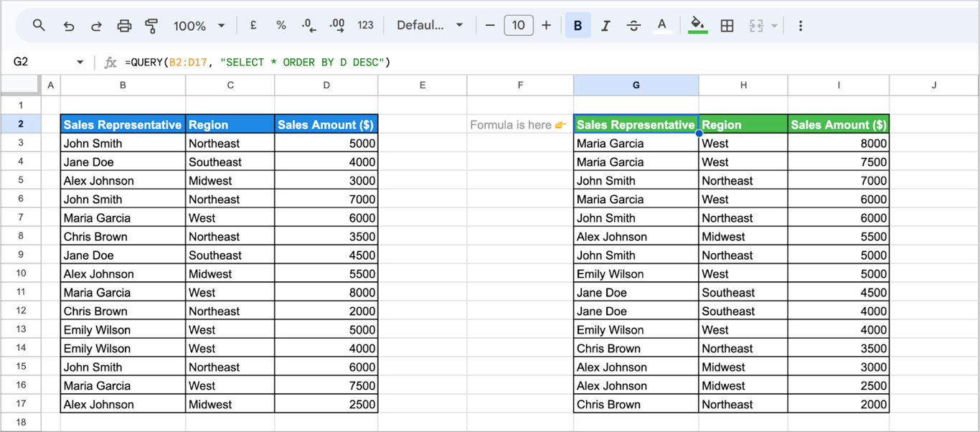Click blue Sales Representative header in B2
The height and width of the screenshot is (432, 980).
click(x=123, y=124)
